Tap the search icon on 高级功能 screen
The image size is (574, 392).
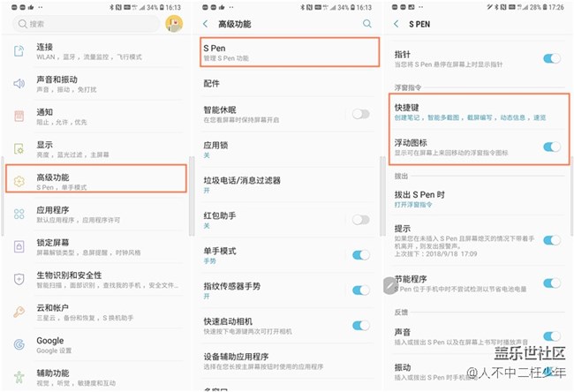click(x=366, y=24)
